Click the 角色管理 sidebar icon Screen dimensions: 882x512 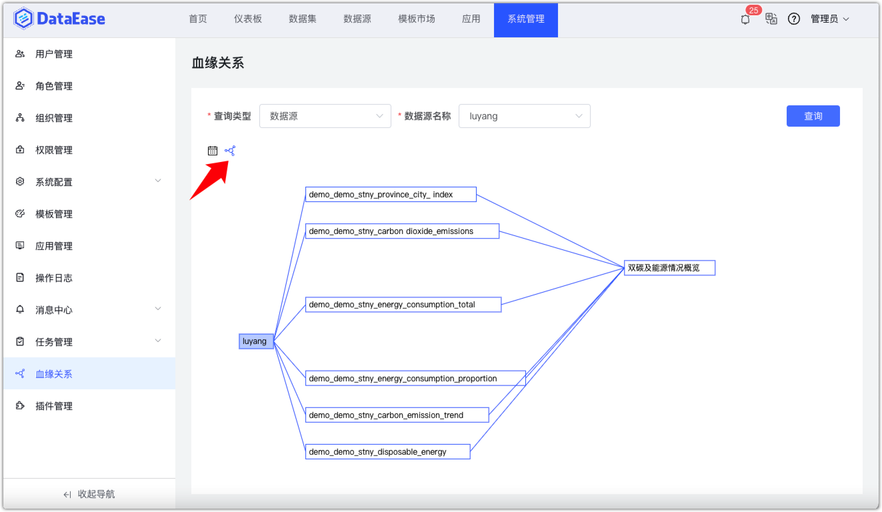[20, 86]
